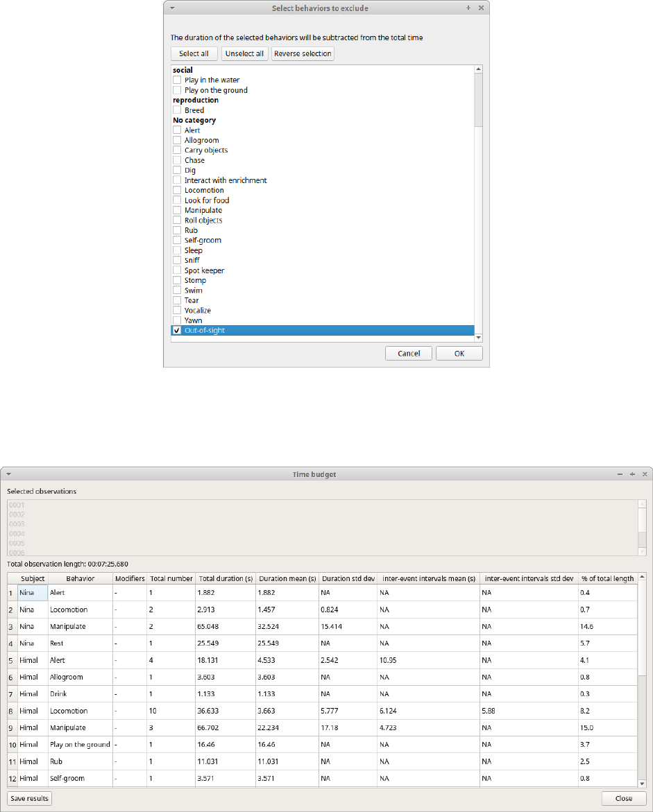Viewport: 653px width, 812px height.
Task: Select the Drink behavior cell
Action: click(x=80, y=694)
